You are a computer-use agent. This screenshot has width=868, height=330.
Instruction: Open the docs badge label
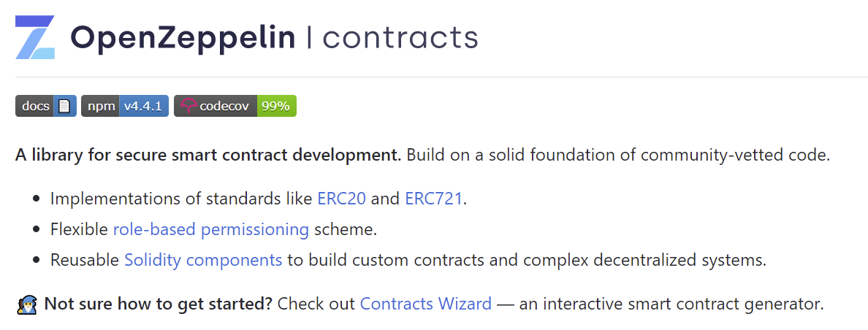point(34,106)
